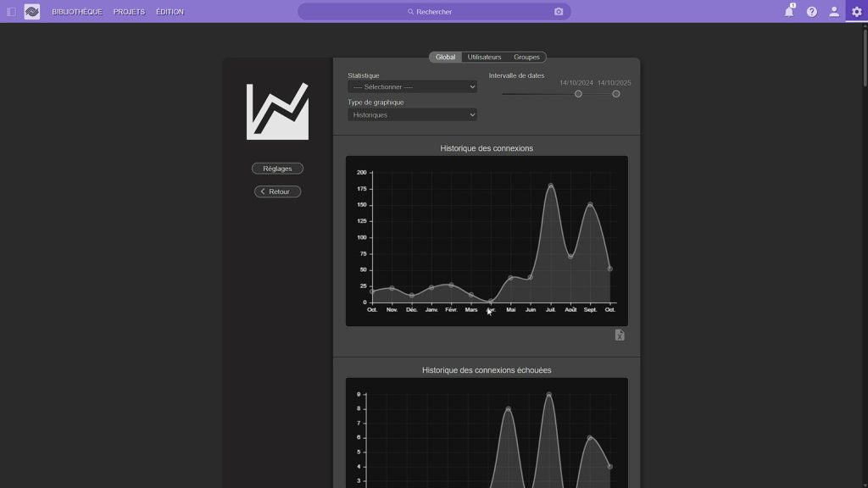
Task: Click the camera icon in search bar
Action: tap(559, 12)
